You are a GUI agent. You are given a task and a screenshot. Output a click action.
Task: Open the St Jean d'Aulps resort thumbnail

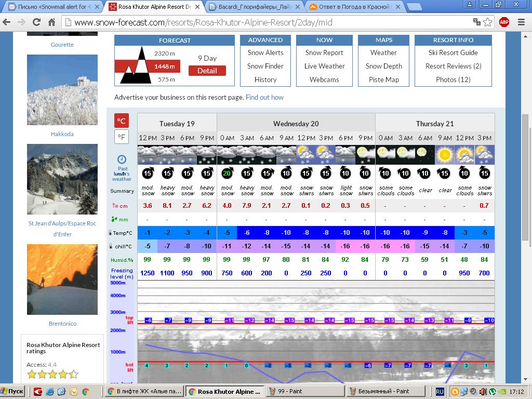click(62, 179)
